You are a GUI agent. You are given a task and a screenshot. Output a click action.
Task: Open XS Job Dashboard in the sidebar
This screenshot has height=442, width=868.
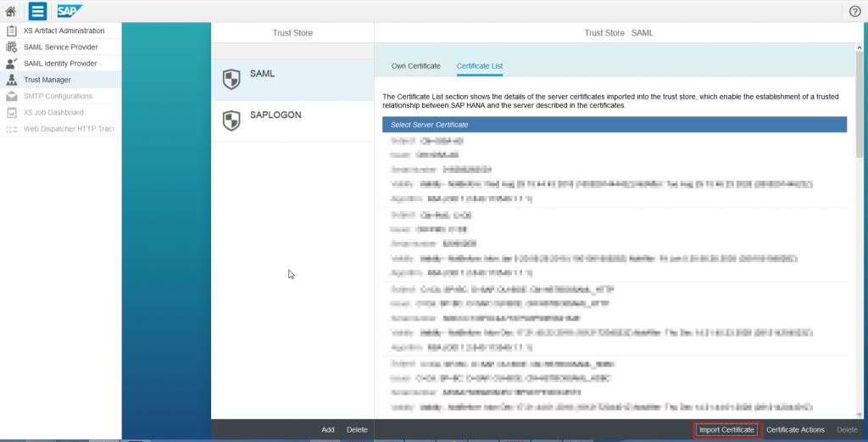[x=61, y=113]
